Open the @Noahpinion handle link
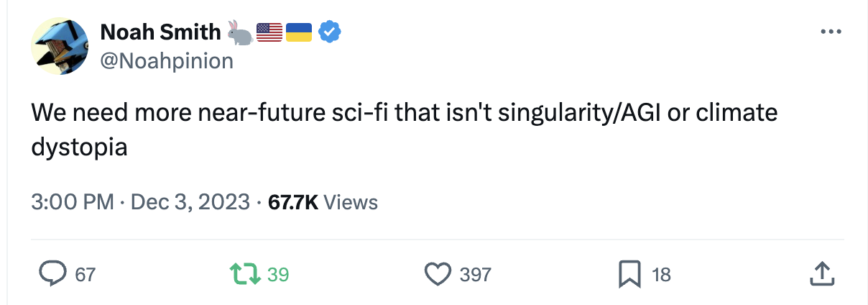 (x=167, y=61)
